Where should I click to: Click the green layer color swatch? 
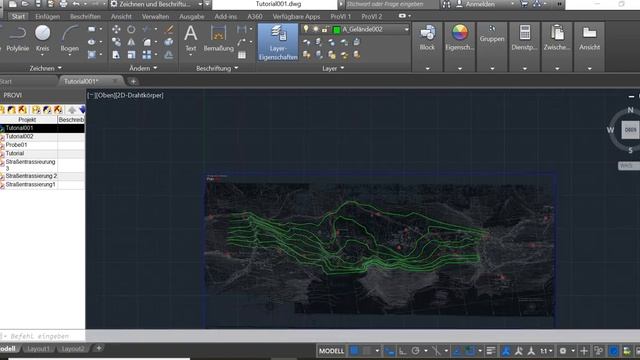pyautogui.click(x=337, y=29)
